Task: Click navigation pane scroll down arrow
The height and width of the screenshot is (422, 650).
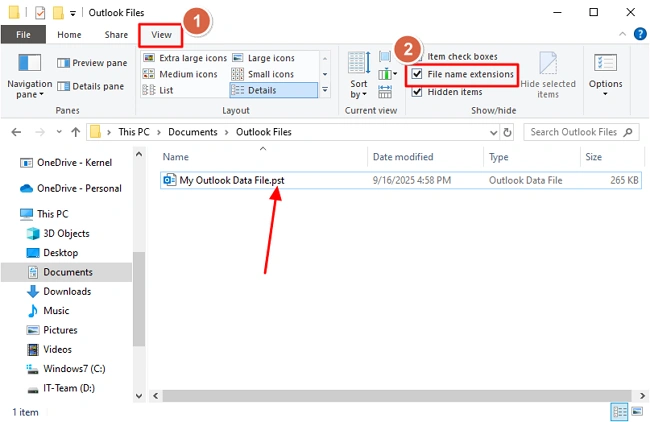Action: point(139,396)
